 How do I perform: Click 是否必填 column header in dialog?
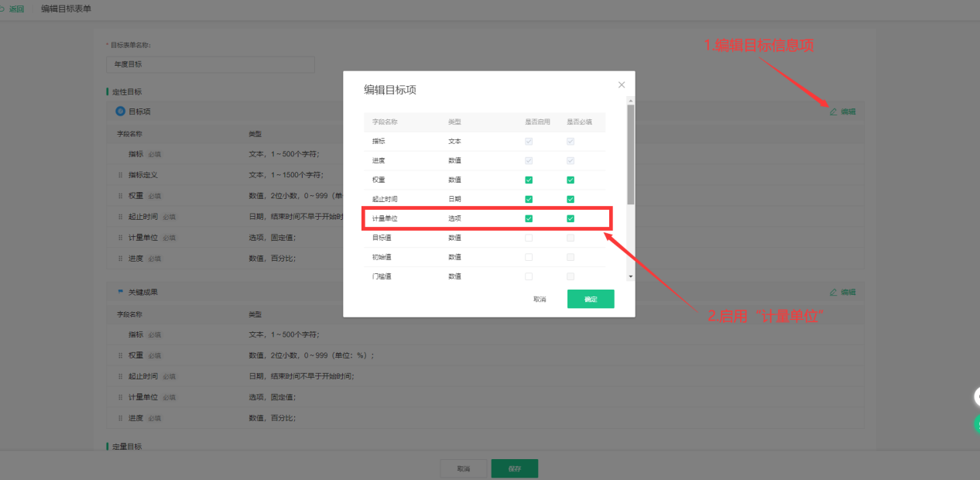point(579,122)
